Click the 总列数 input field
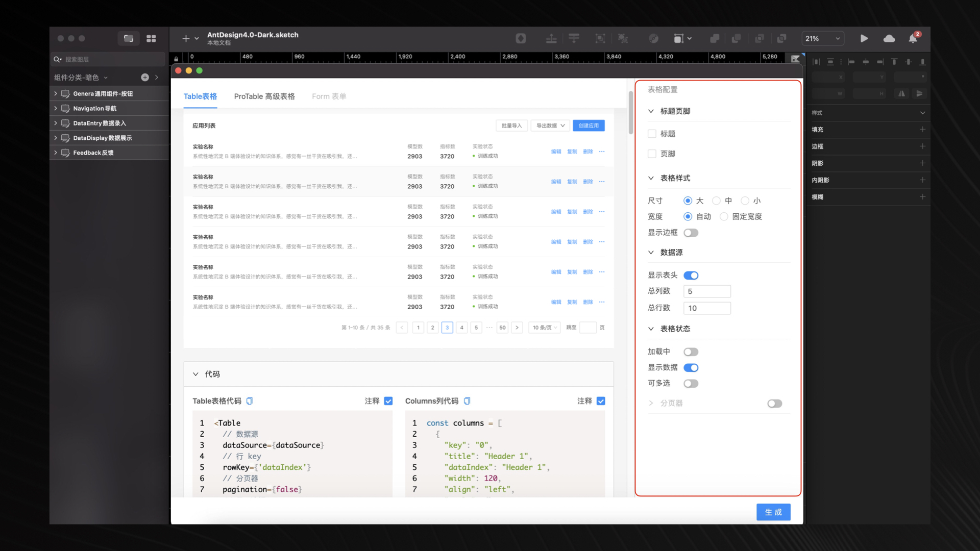The width and height of the screenshot is (980, 551). click(707, 291)
